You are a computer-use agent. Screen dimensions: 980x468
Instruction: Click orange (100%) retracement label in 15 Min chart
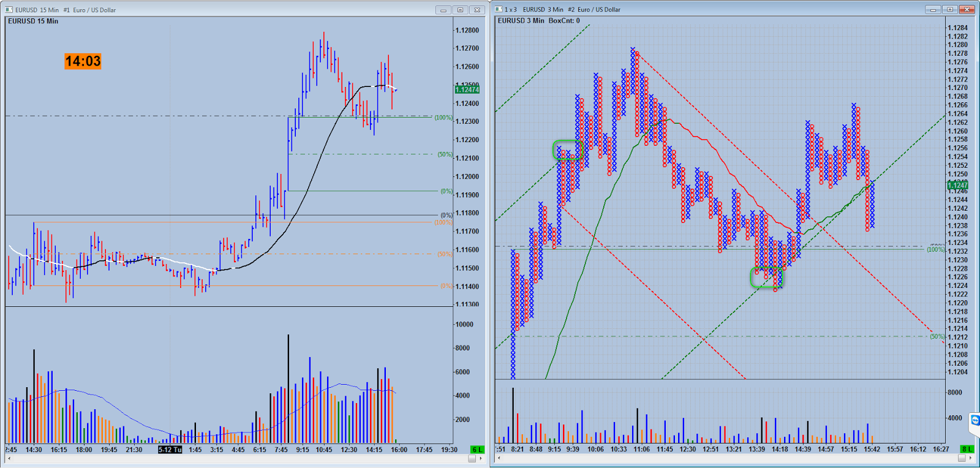click(443, 222)
